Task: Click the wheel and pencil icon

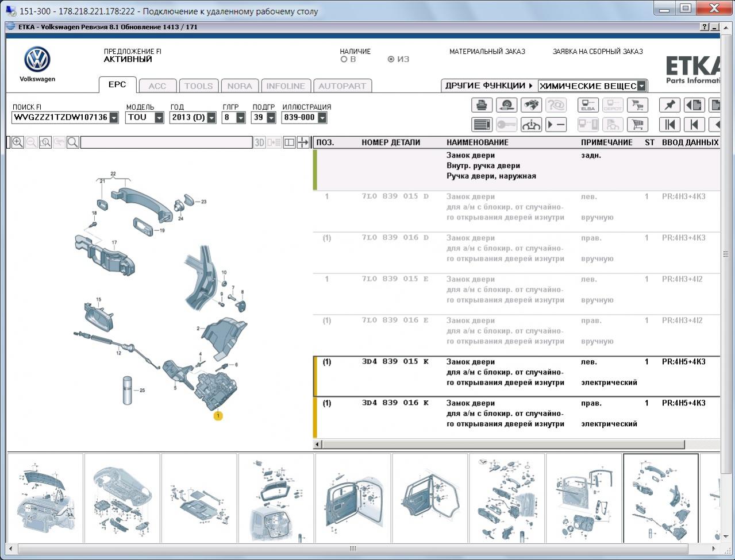Action: point(506,105)
